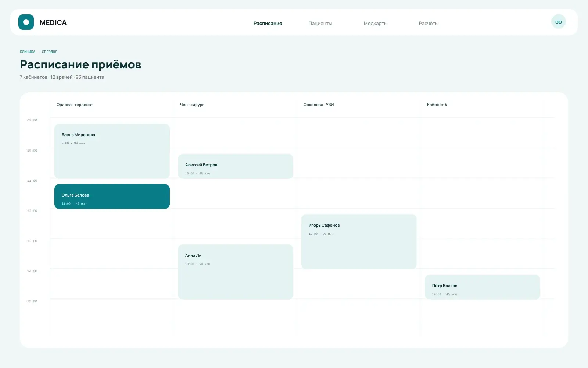Viewport: 588px width, 368px height.
Task: Open Елена Миронова's appointment card
Action: tap(112, 151)
